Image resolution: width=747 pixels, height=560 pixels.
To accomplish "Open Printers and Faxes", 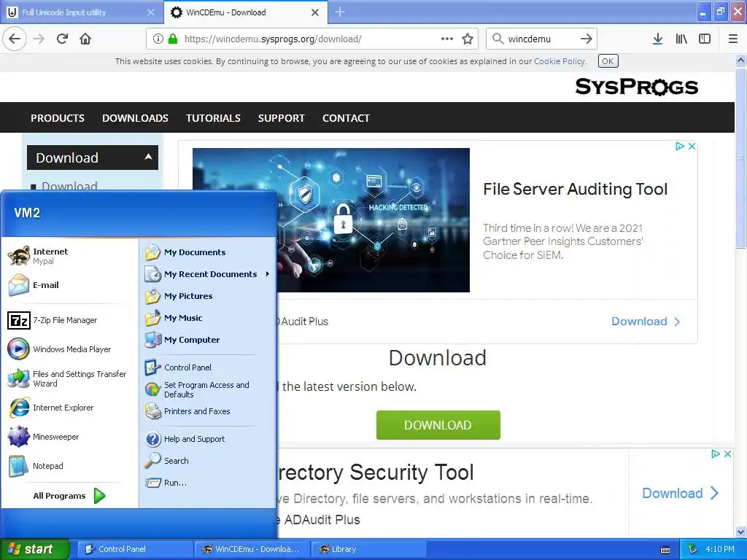I will pos(208,411).
